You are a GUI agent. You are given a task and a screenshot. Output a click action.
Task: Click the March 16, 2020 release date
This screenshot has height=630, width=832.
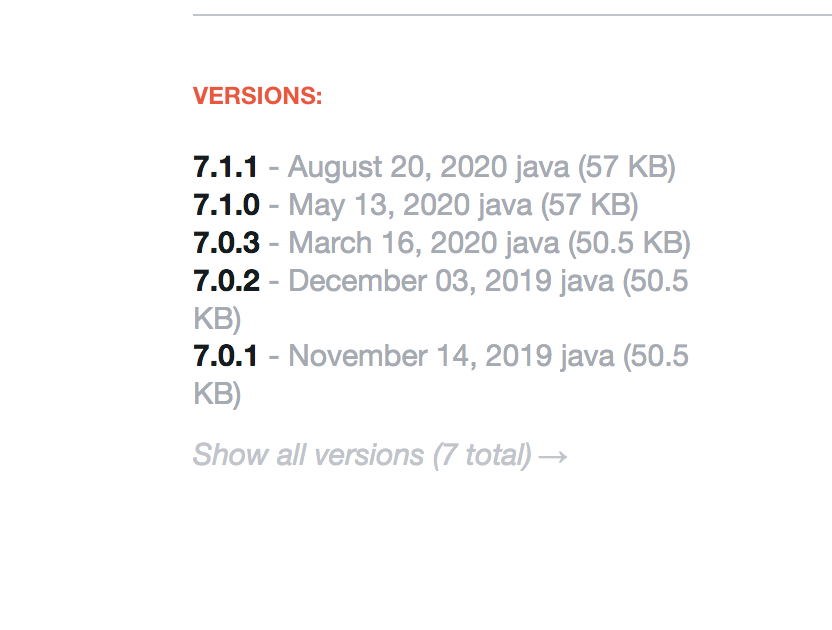392,244
